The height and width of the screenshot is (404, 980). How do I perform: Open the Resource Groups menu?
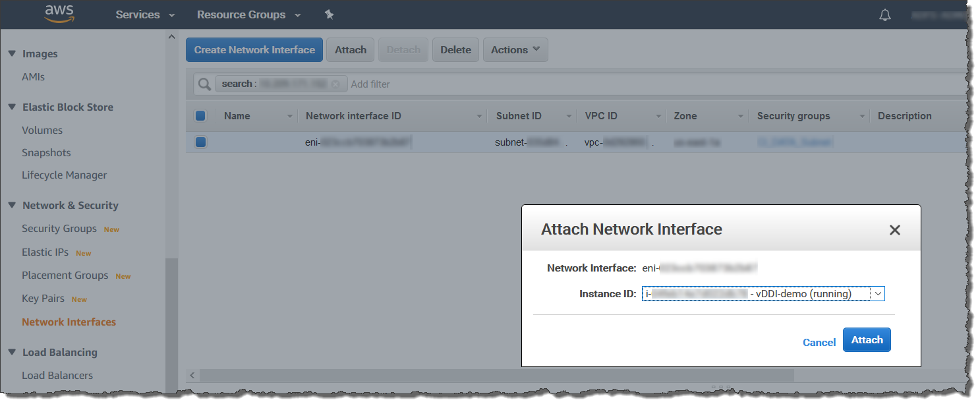[x=248, y=14]
